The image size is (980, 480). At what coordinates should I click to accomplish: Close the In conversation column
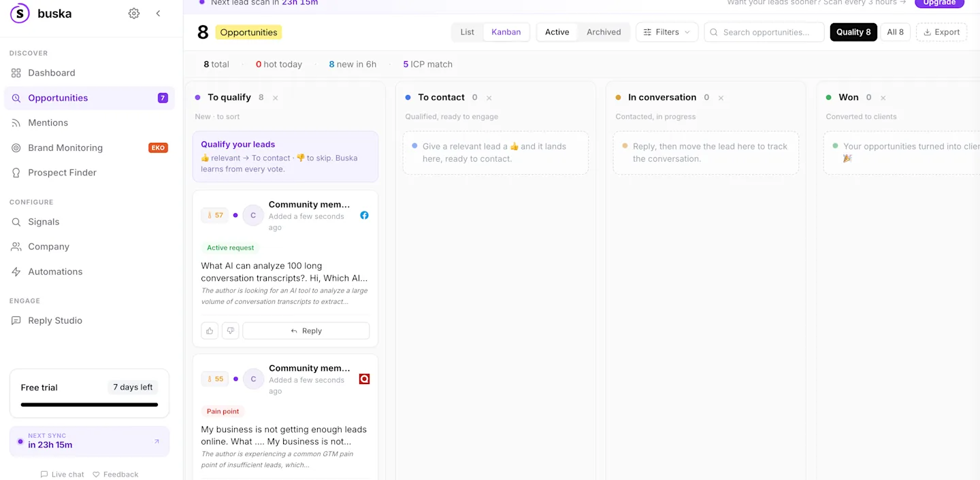[721, 98]
